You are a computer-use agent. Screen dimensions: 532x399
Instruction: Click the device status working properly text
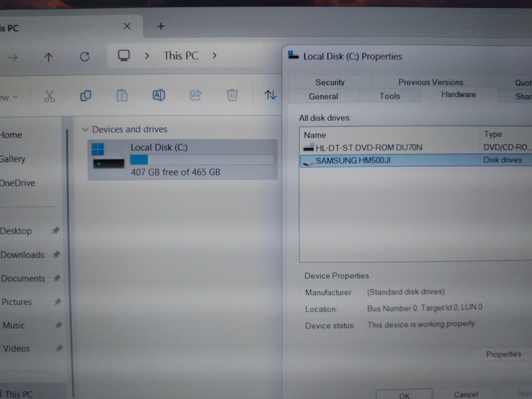tap(422, 324)
